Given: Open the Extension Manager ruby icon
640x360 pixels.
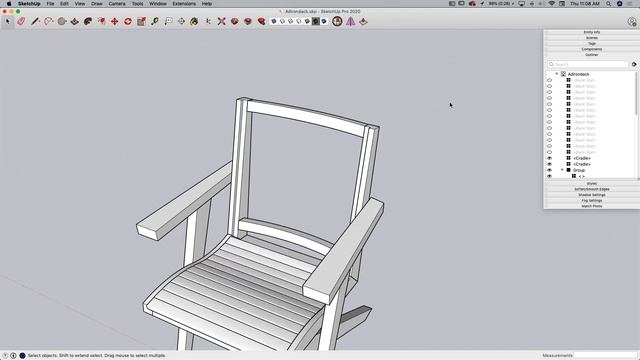Looking at the screenshot, I should click(x=261, y=21).
